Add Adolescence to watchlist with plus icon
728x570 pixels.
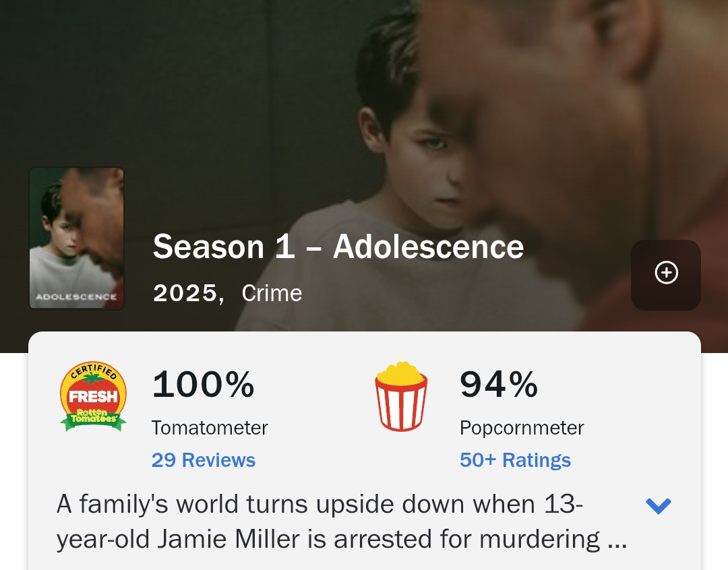[666, 275]
